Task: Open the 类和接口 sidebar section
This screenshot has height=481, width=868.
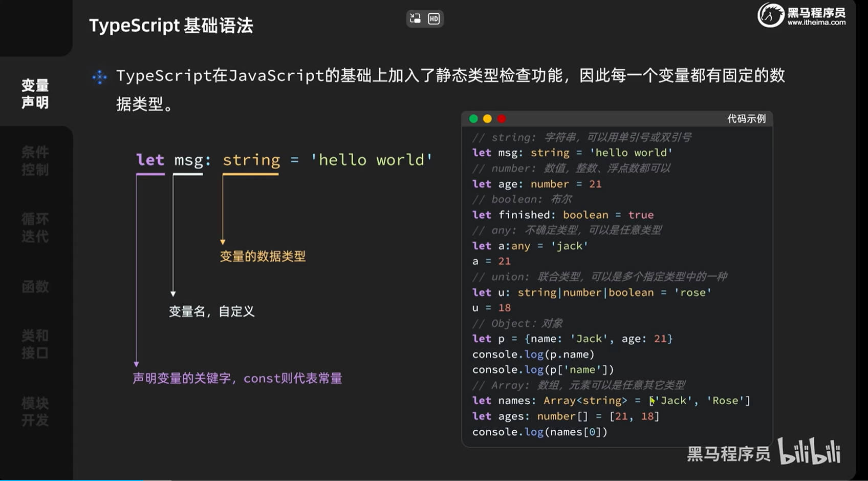Action: point(35,344)
